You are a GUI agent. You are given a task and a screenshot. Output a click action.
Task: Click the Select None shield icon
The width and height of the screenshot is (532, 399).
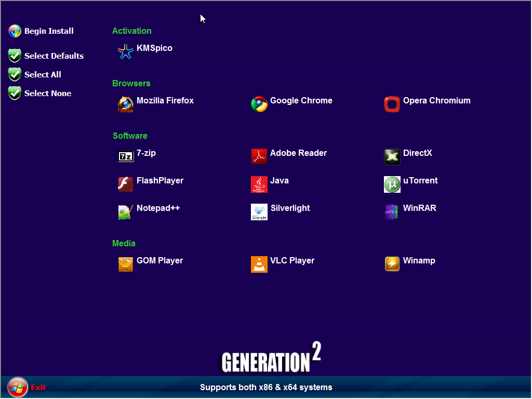(x=15, y=94)
